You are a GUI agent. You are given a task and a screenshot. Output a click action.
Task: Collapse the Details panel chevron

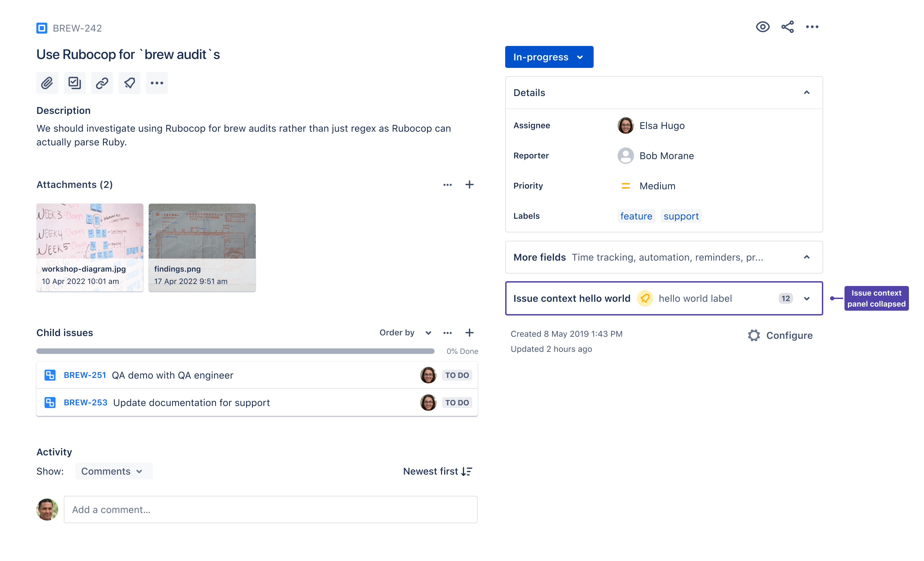[x=807, y=93]
